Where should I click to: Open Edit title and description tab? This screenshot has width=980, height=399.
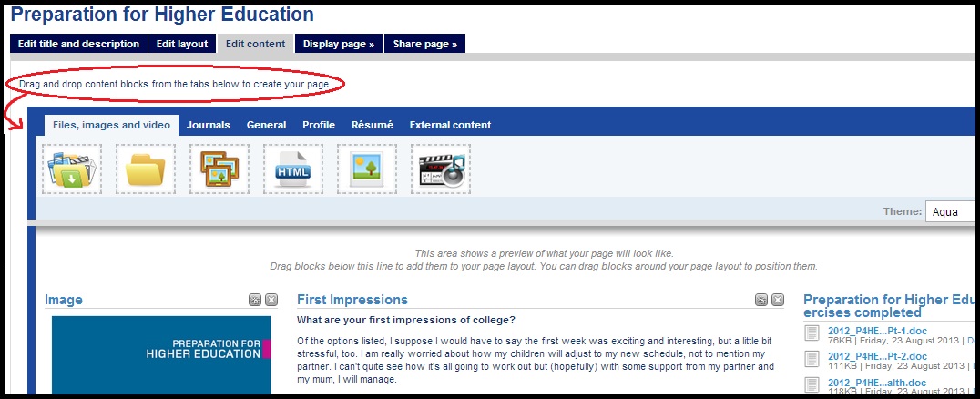(x=78, y=44)
